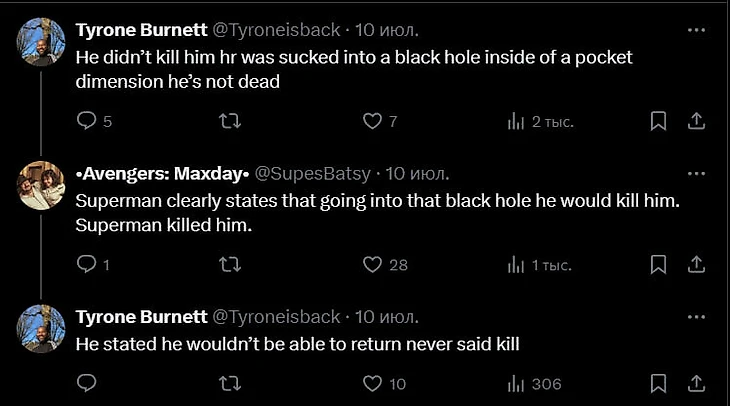
Task: Reply to the Avengers: Maxday tweet
Action: [x=87, y=265]
